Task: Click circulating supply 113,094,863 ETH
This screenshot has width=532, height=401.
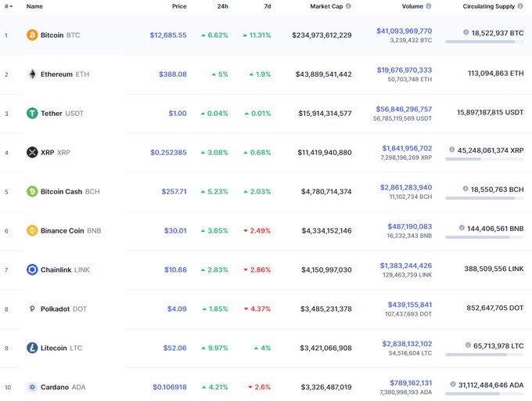Action: point(496,74)
